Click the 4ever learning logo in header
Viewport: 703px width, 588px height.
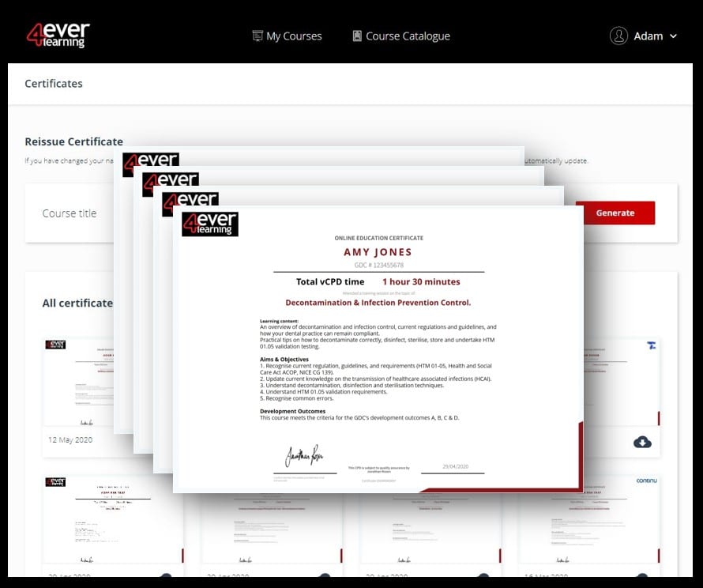[58, 36]
